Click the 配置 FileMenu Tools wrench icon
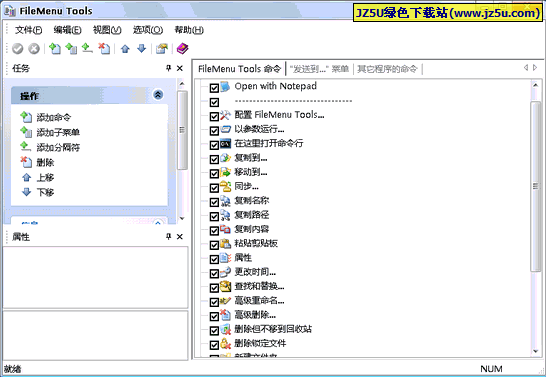The width and height of the screenshot is (546, 377). pos(225,115)
